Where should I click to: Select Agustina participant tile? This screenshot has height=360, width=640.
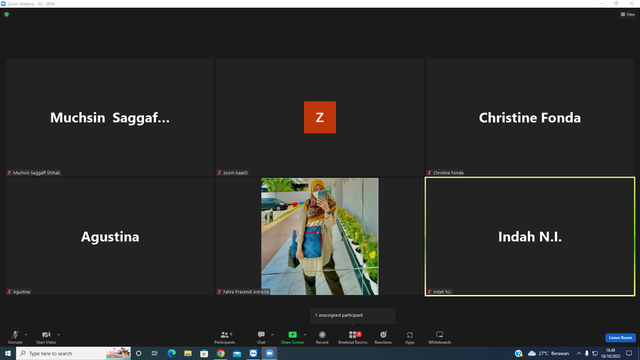[x=110, y=236]
